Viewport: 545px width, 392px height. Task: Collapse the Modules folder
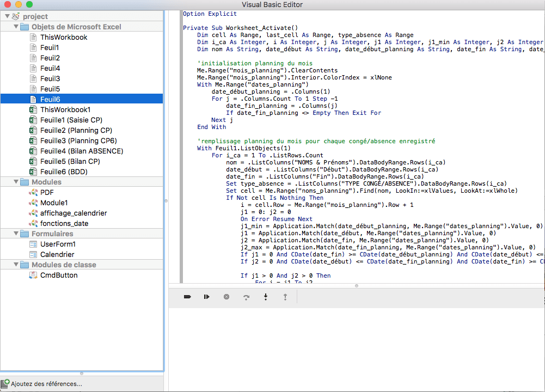point(16,182)
